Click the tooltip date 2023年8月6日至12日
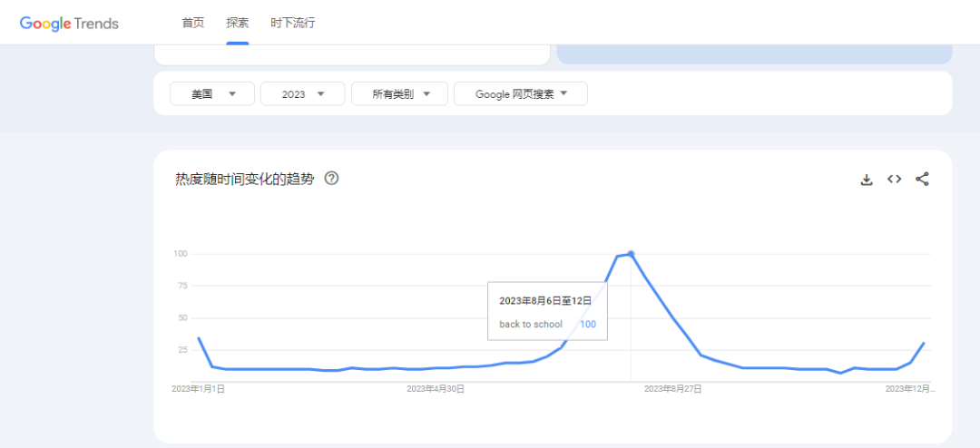980x448 pixels. tap(545, 300)
